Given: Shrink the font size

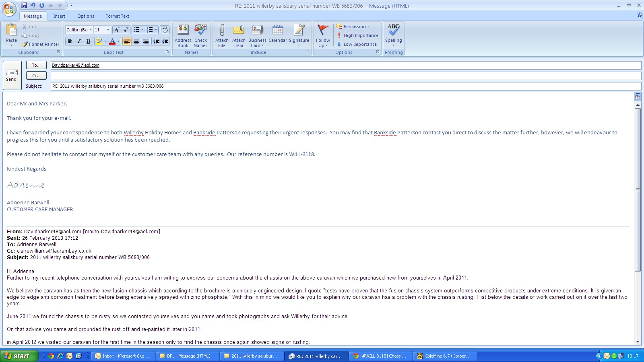Looking at the screenshot, I should click(126, 30).
